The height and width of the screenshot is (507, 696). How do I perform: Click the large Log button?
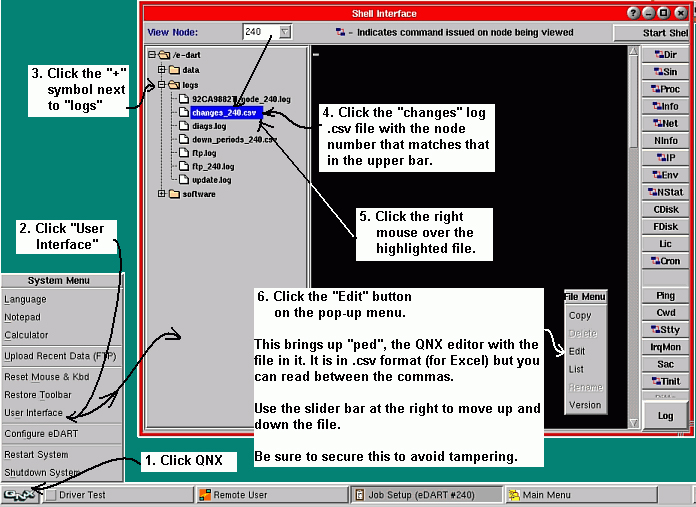[x=665, y=416]
